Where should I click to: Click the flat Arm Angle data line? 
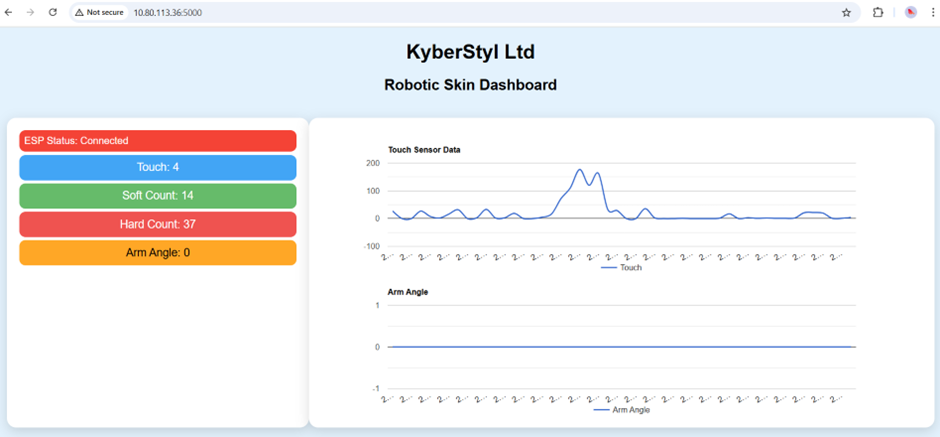[622, 347]
